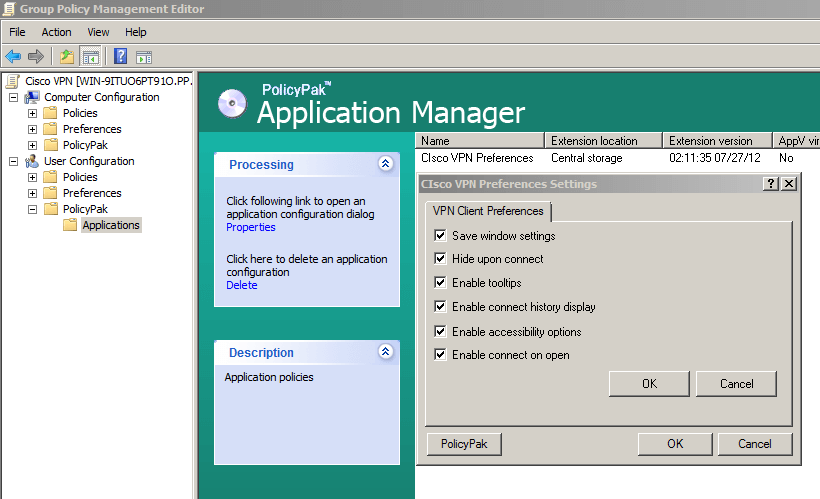Click the Properties link

point(250,227)
